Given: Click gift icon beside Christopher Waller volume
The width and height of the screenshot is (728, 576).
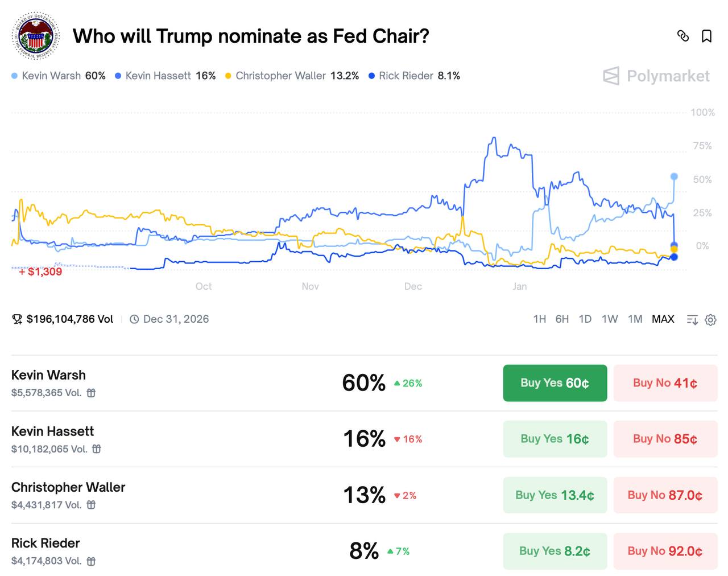Looking at the screenshot, I should point(91,505).
